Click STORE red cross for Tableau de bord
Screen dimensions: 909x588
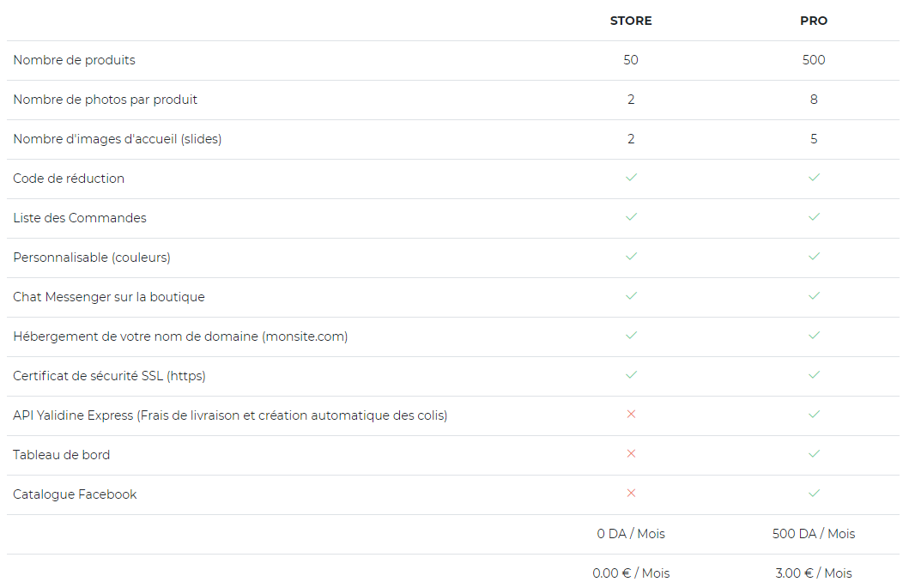(x=631, y=454)
